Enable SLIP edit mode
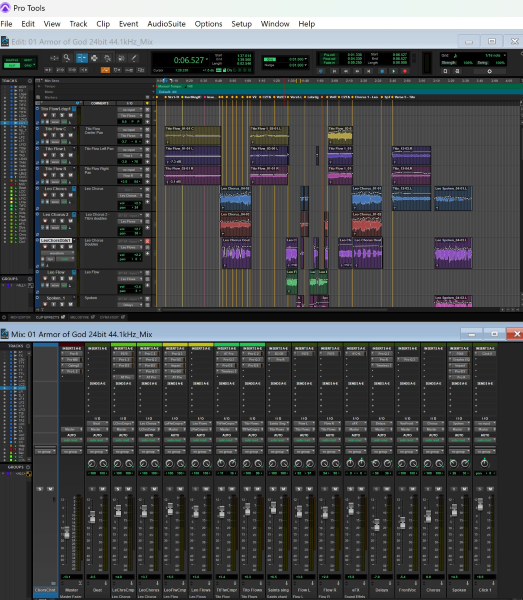523x600 pixels. [12, 65]
